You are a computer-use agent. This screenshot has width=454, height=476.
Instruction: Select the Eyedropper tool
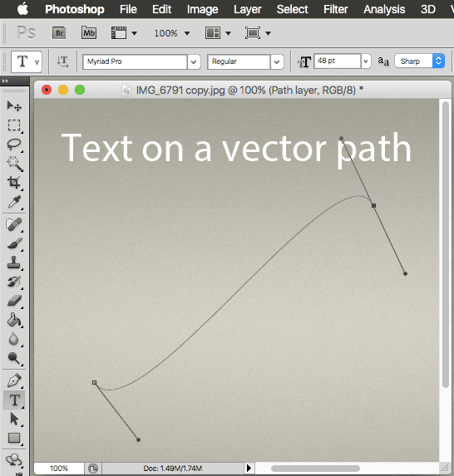pos(14,202)
